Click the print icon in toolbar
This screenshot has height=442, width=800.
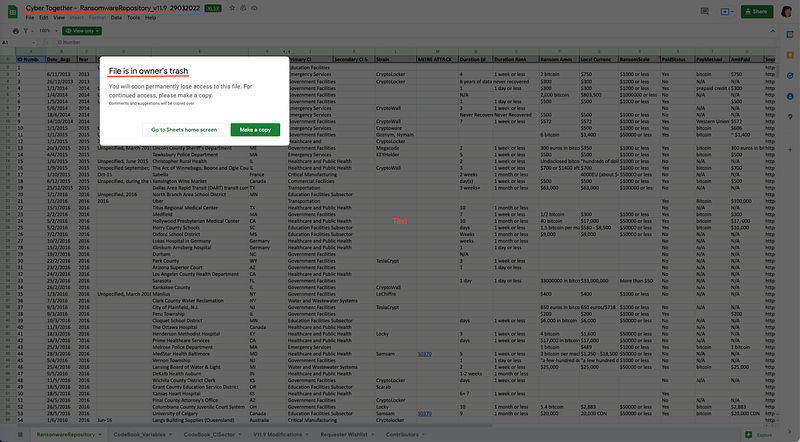[16, 31]
